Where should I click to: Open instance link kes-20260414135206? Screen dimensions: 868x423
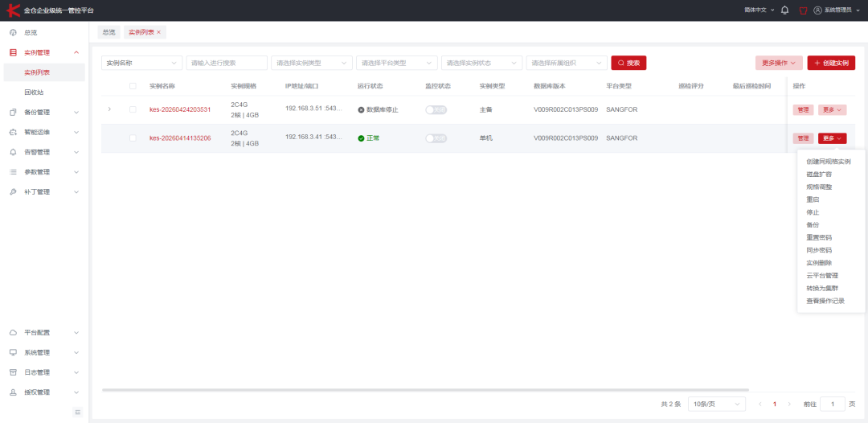[x=180, y=138]
